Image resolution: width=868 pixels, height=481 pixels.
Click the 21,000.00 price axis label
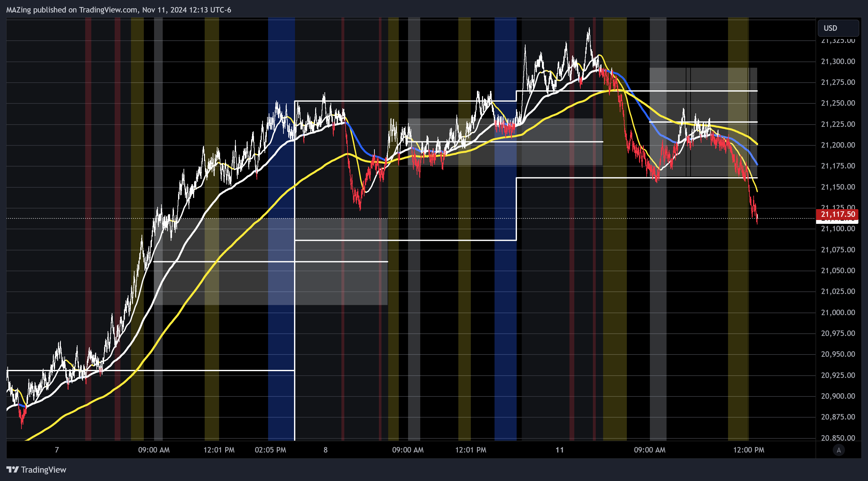click(838, 313)
